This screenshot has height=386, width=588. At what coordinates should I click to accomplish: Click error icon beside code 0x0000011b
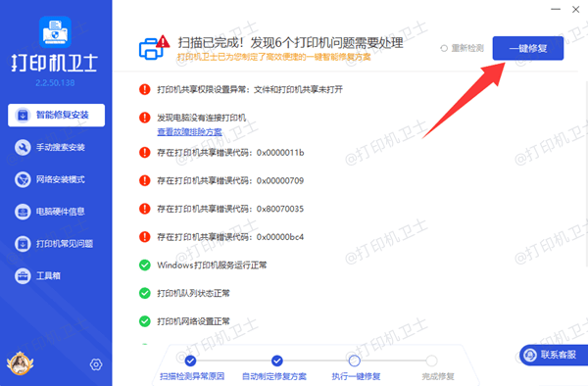144,153
